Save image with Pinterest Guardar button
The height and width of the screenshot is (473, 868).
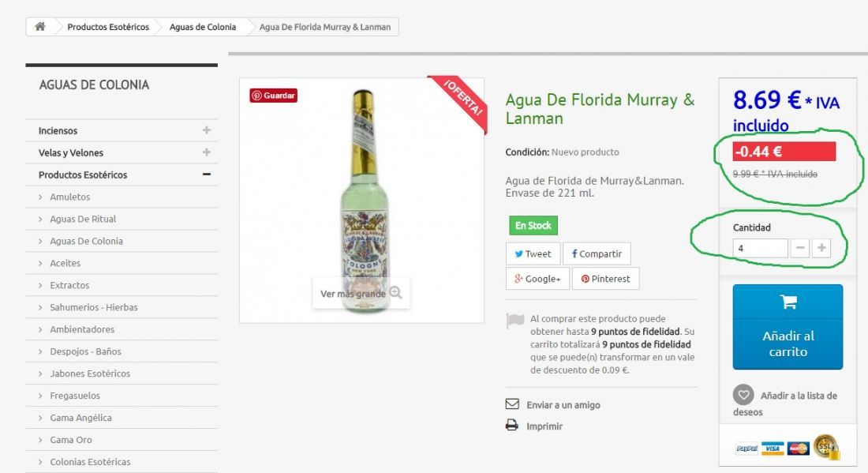click(x=274, y=96)
